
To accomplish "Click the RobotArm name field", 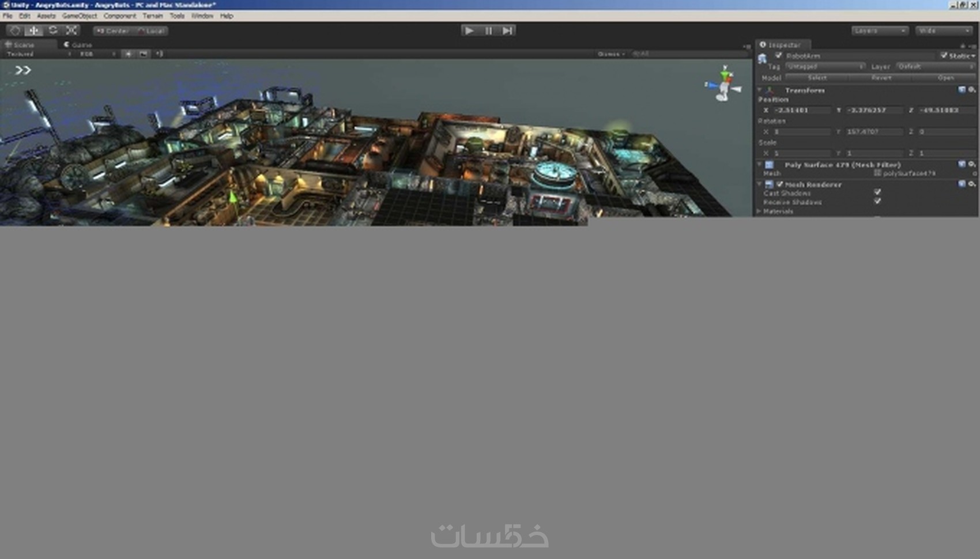I will click(x=859, y=56).
